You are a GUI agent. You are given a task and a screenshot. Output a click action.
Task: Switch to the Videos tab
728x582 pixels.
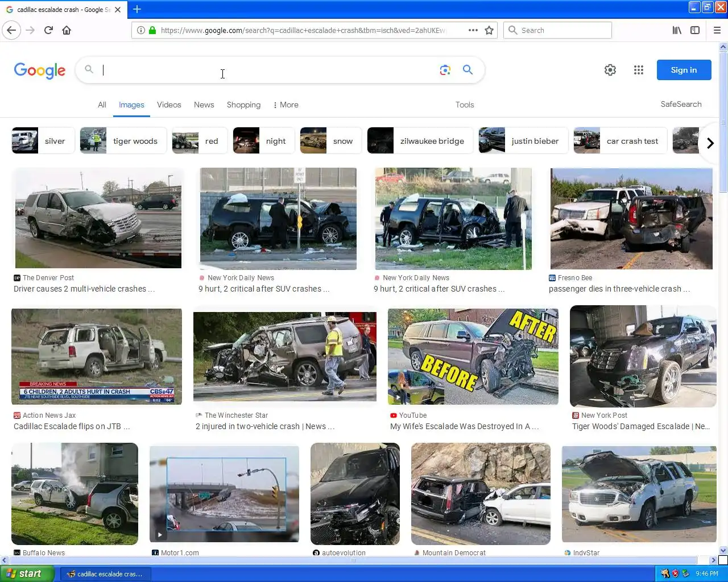coord(169,105)
